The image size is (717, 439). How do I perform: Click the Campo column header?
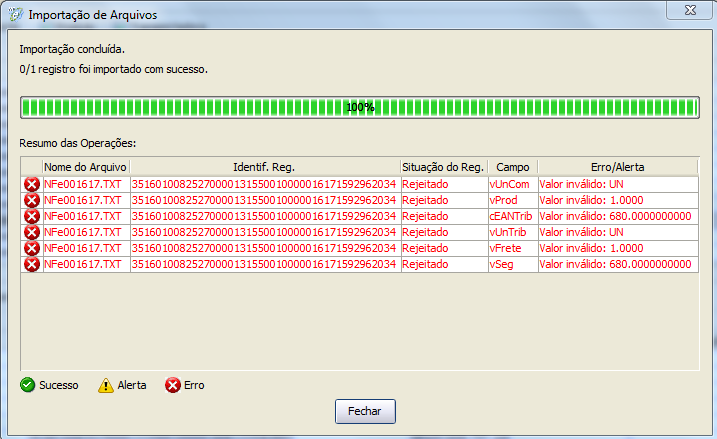coord(513,167)
